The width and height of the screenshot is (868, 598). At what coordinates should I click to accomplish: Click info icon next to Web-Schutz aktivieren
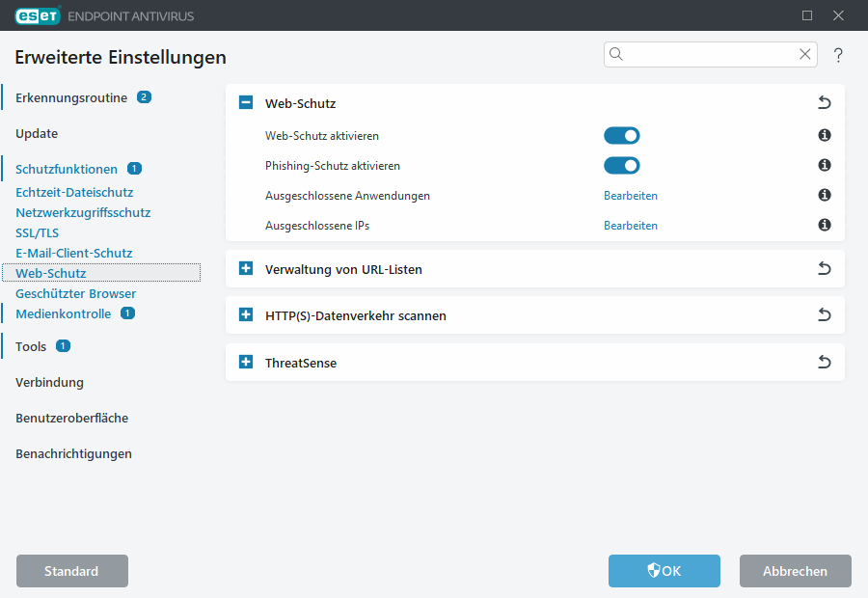coord(825,136)
